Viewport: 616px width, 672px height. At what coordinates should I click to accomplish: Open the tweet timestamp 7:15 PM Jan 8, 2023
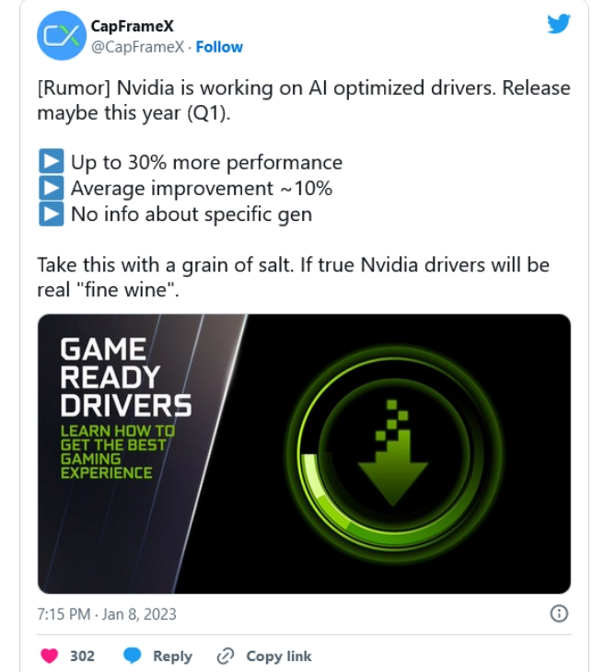pos(107,614)
